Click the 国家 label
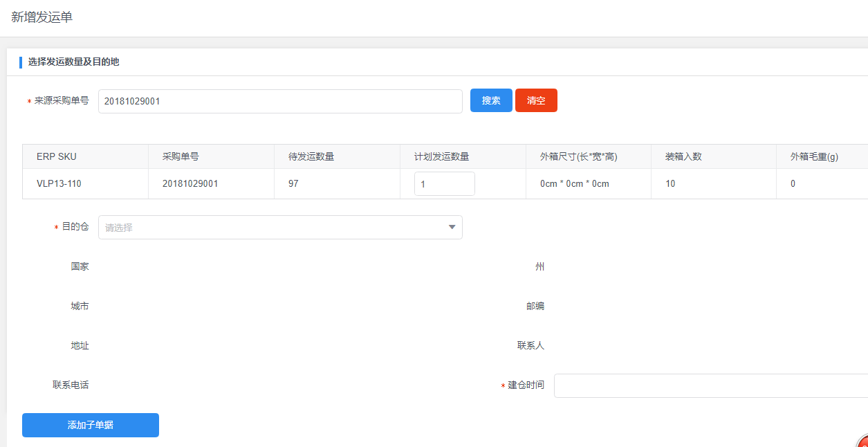The height and width of the screenshot is (447, 868). (80, 266)
